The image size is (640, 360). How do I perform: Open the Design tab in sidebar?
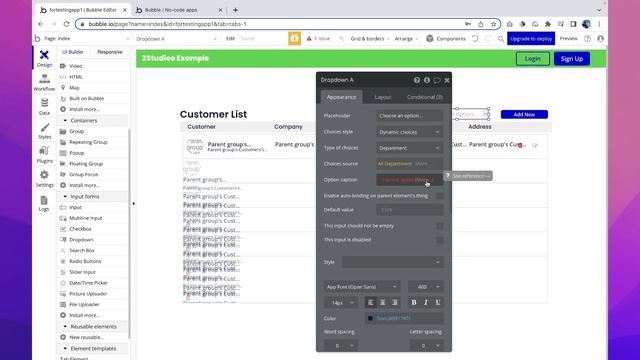click(44, 58)
